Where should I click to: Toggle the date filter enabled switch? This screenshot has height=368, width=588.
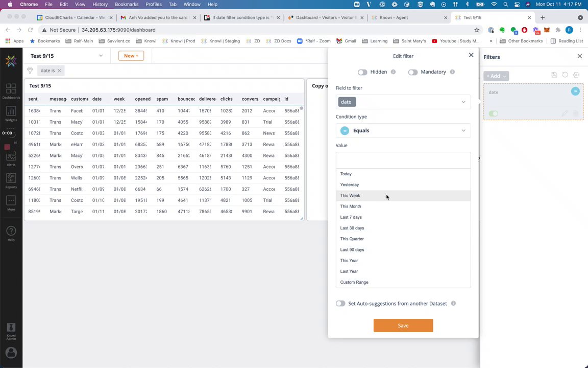493,113
